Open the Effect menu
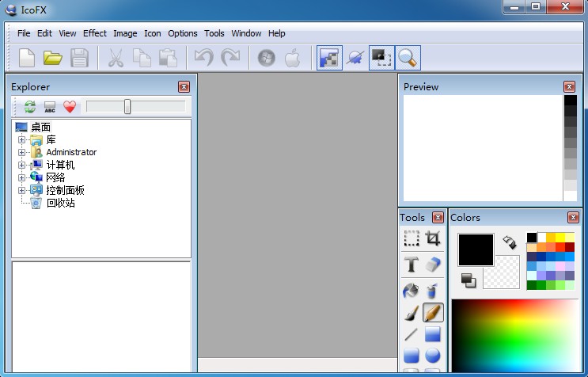Screen dimensions: 588x377 click(95, 33)
